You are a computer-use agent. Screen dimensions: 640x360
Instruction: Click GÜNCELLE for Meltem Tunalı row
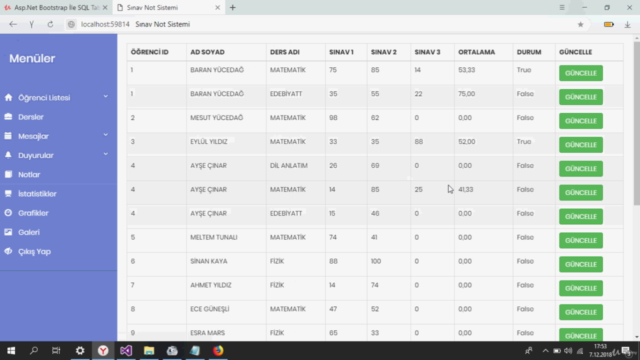tap(581, 240)
